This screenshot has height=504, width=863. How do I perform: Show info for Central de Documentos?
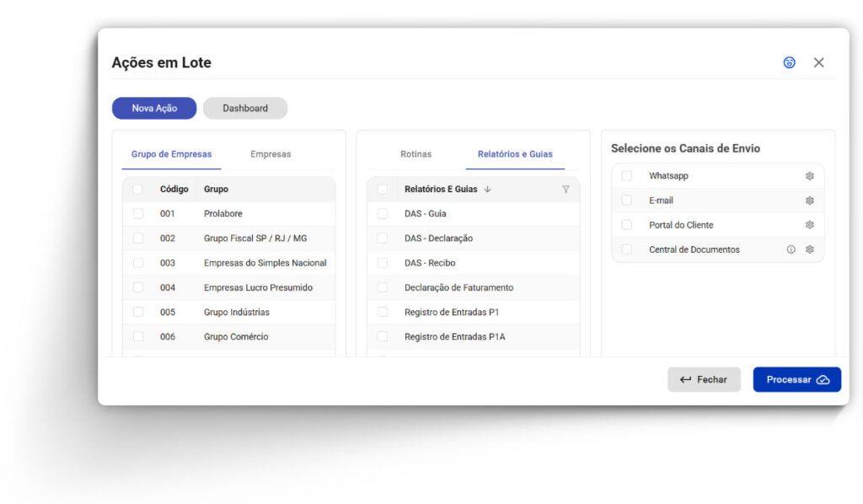[x=791, y=249]
